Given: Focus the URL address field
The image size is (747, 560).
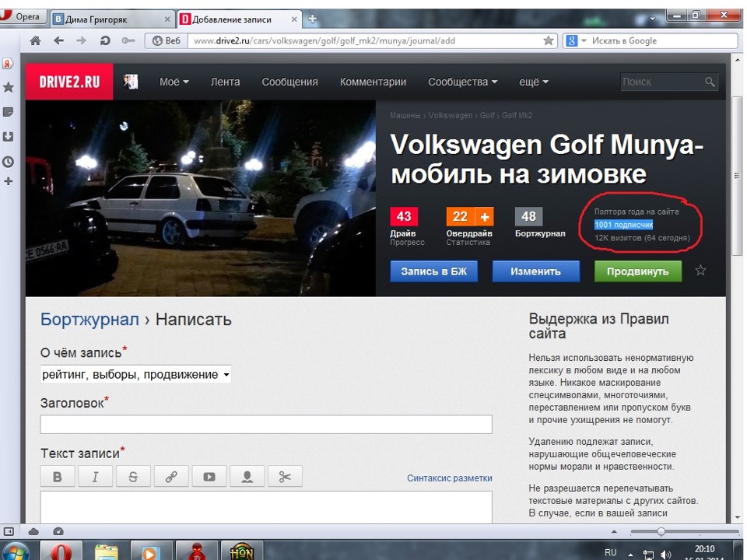Looking at the screenshot, I should click(364, 40).
